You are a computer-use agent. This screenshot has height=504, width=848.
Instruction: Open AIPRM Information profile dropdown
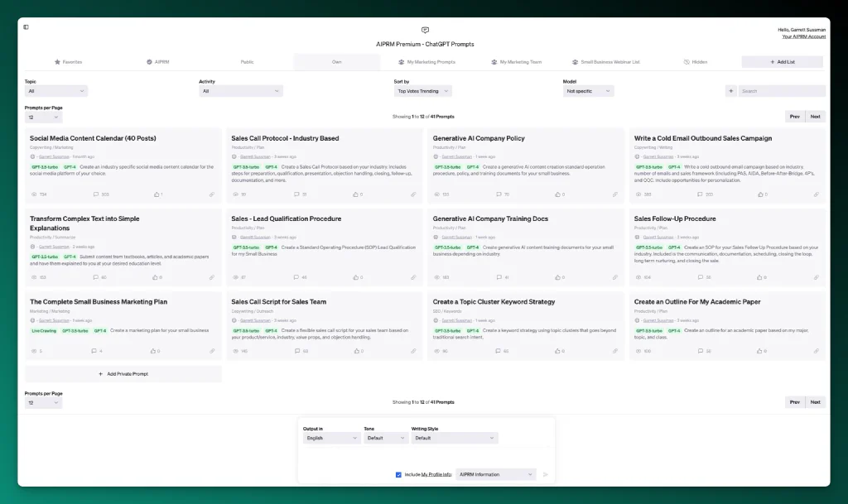click(x=496, y=474)
